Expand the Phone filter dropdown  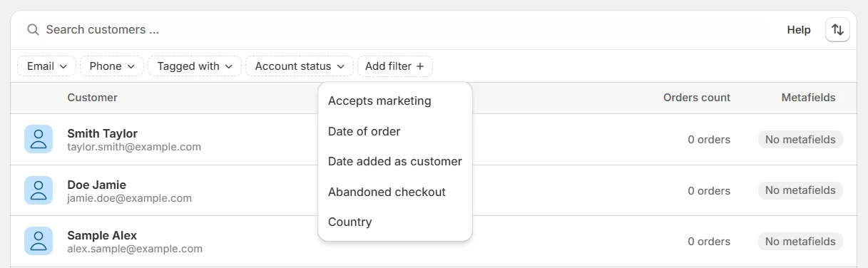(112, 66)
